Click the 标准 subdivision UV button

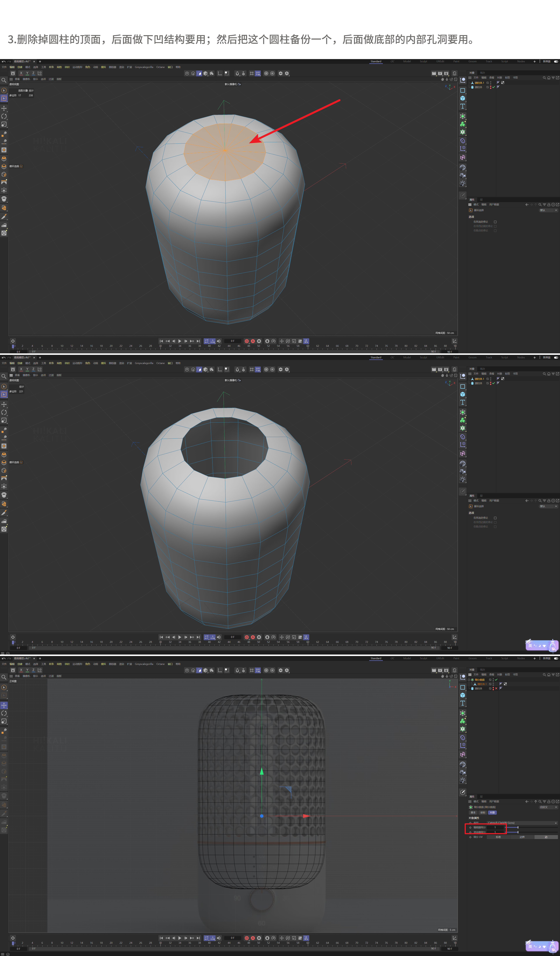[x=498, y=837]
